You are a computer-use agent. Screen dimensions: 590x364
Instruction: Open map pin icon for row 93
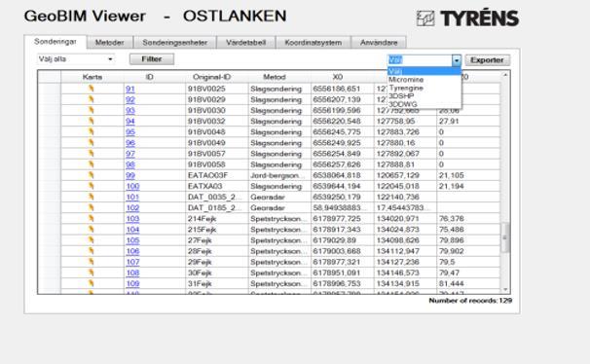pos(92,110)
